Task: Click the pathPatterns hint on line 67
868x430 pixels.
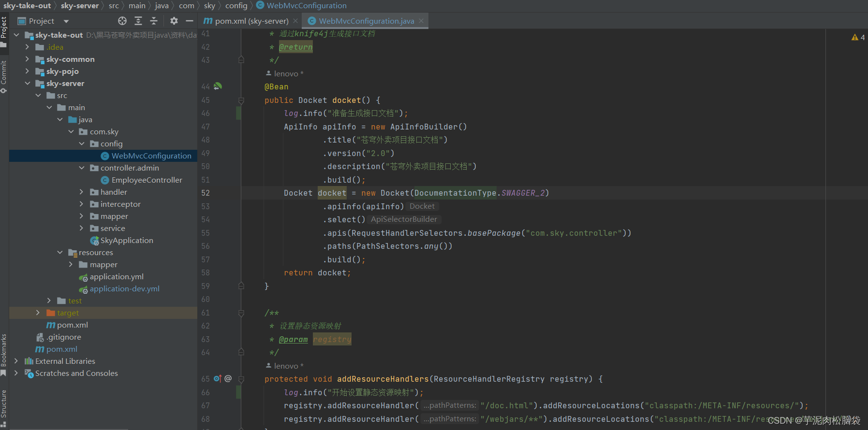Action: click(449, 405)
